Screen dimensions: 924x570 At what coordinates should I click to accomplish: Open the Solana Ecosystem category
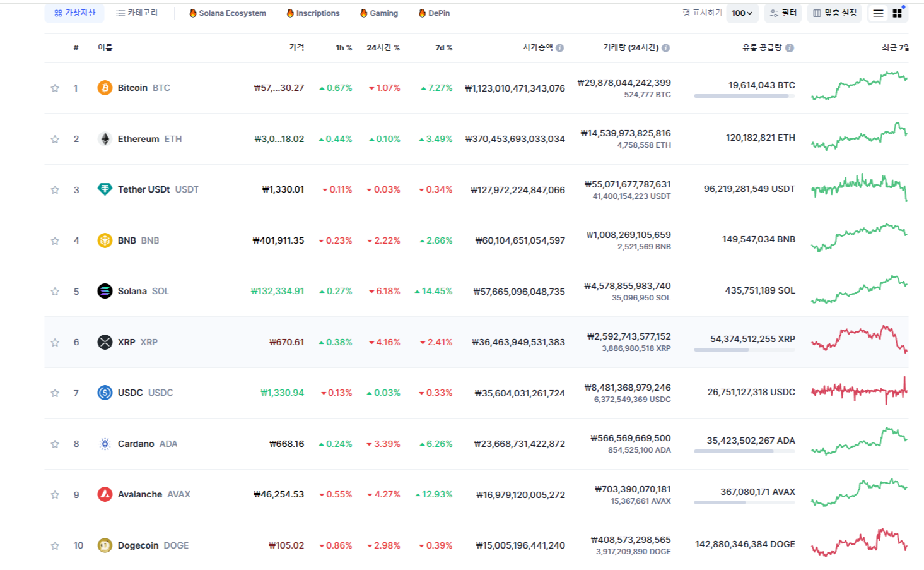click(x=228, y=13)
